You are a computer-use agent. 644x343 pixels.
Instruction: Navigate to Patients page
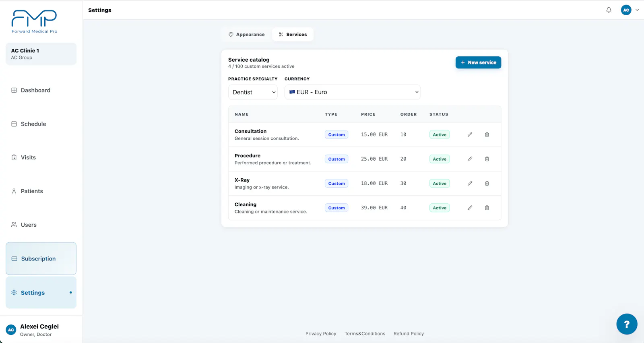point(41,191)
